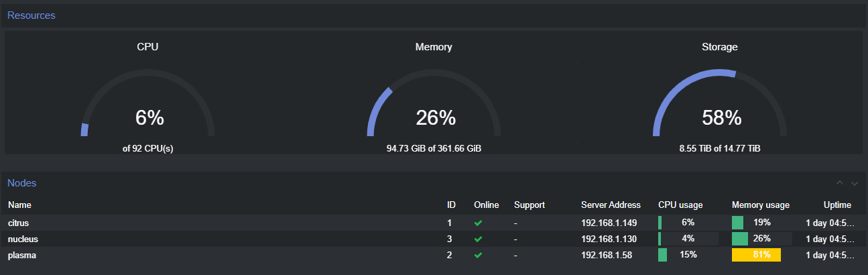Sort nodes by ID column
This screenshot has height=275, width=868.
tap(451, 205)
